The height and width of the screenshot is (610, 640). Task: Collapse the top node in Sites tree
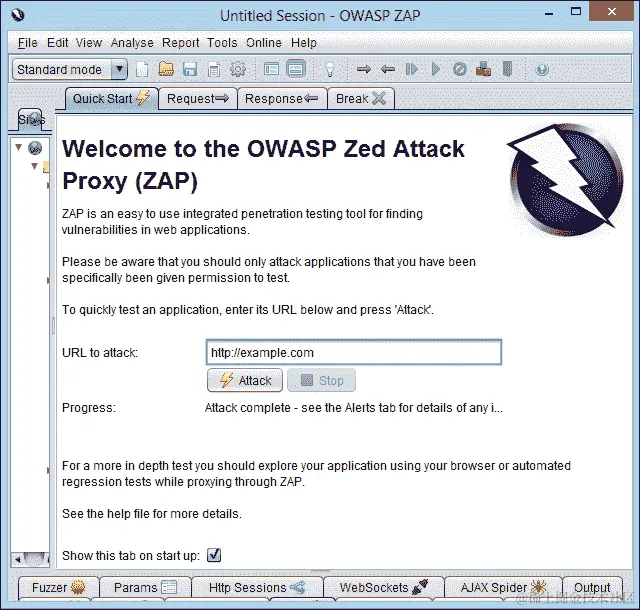click(x=18, y=147)
